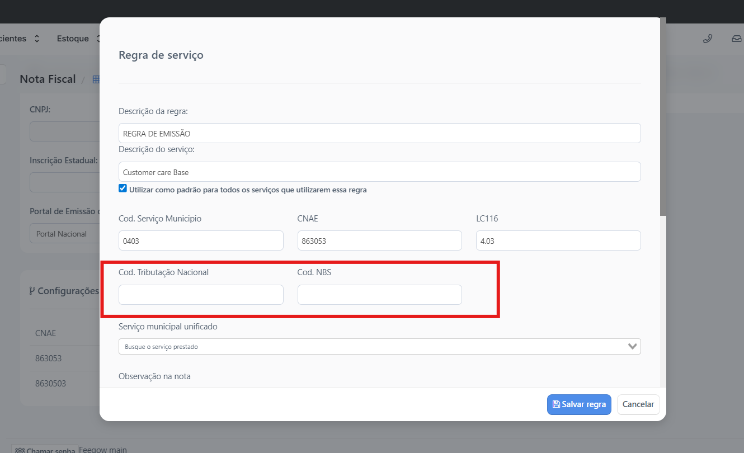Click Cod. Serviço Municipio input
Image resolution: width=744 pixels, height=453 pixels.
tap(201, 240)
